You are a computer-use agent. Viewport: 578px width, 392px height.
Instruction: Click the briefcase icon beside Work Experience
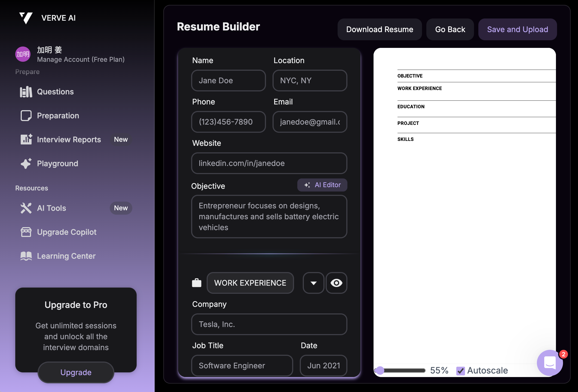coord(197,283)
